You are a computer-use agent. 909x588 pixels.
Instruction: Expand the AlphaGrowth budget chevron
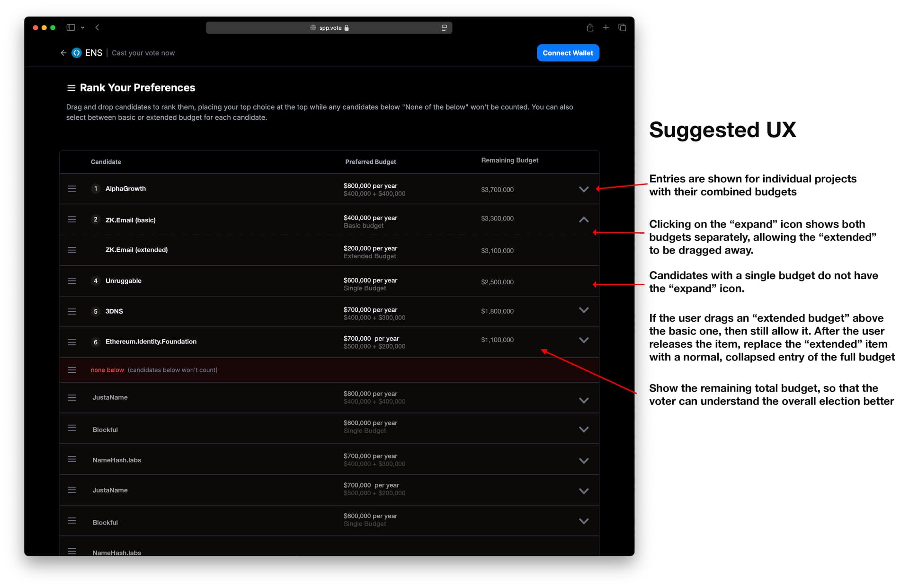pyautogui.click(x=584, y=189)
